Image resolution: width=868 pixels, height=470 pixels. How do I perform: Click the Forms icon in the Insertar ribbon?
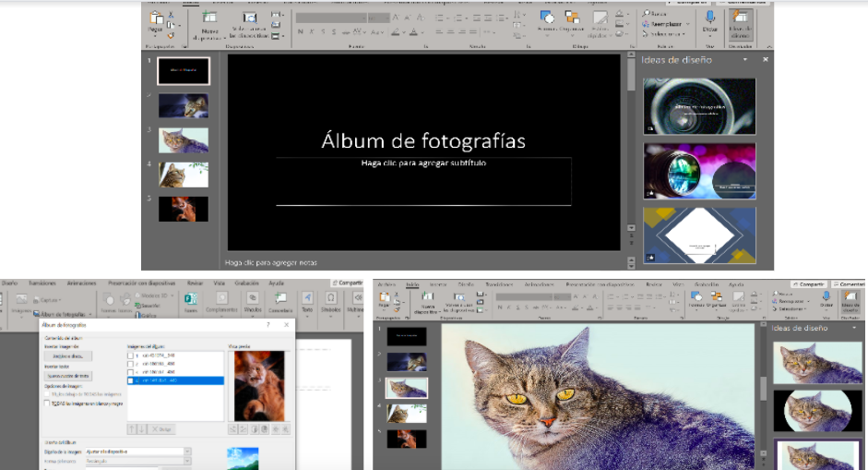[x=191, y=299]
